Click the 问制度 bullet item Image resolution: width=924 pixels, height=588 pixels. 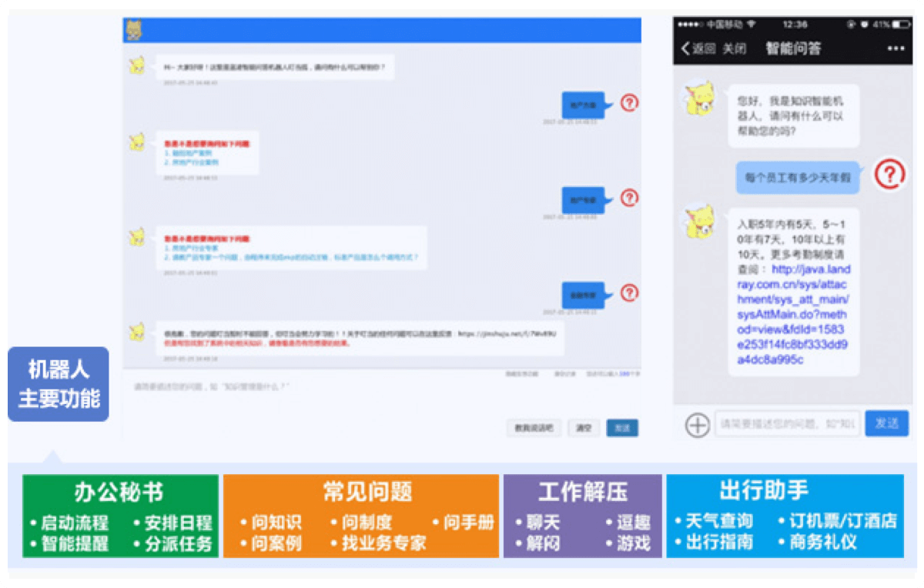click(x=360, y=523)
